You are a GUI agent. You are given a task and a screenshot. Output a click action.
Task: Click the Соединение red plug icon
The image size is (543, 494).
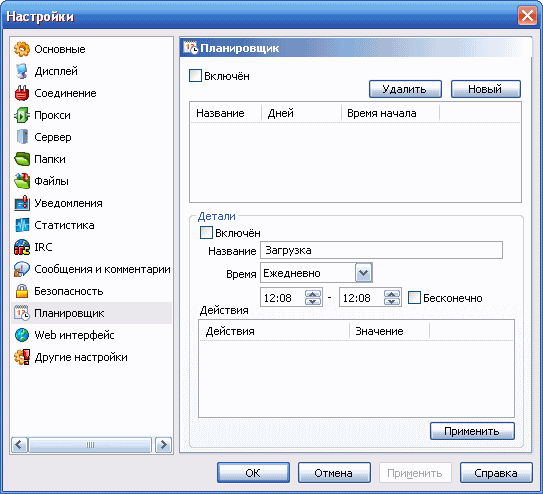[x=22, y=93]
